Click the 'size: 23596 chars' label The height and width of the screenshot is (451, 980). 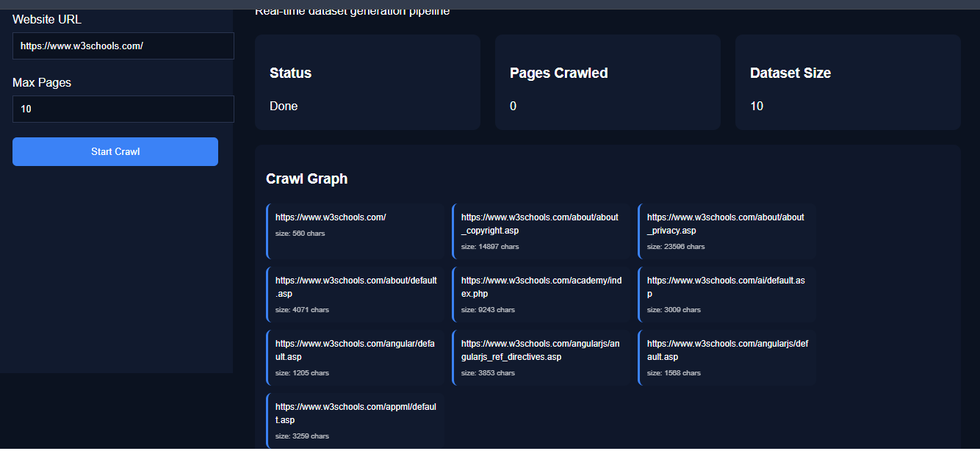coord(676,247)
